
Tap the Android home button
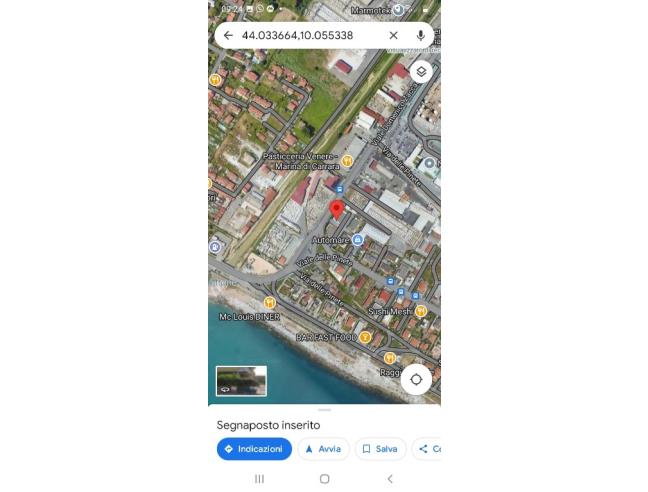[324, 479]
